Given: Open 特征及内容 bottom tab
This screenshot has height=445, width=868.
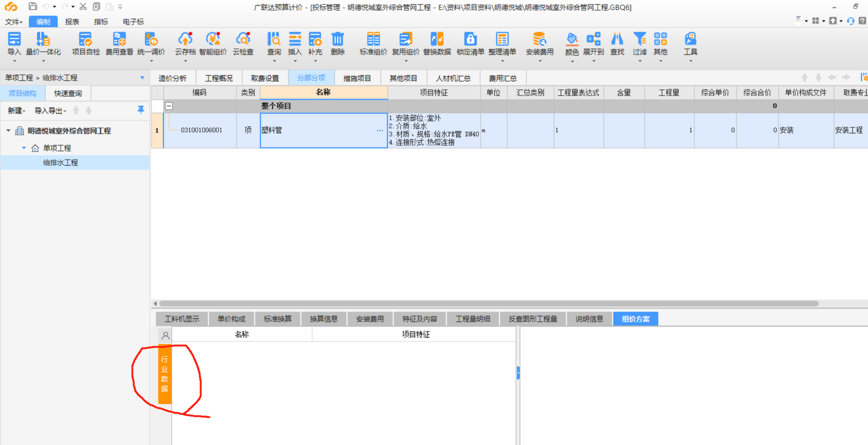Looking at the screenshot, I should click(419, 319).
